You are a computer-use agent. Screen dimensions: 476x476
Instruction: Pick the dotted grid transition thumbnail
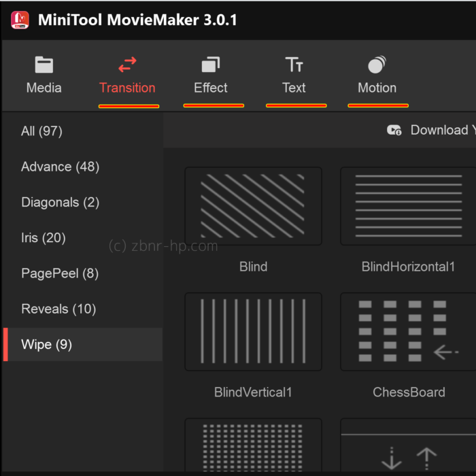pyautogui.click(x=253, y=445)
